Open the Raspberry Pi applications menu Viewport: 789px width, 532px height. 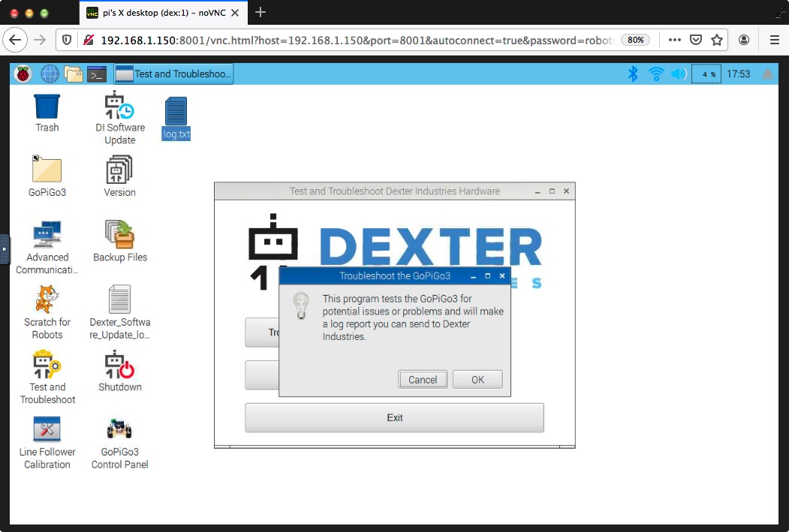click(x=23, y=74)
